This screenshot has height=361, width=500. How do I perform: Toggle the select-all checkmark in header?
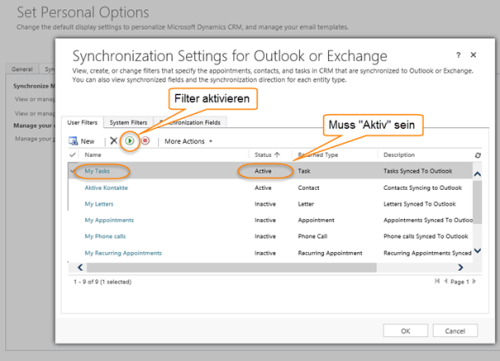tap(72, 155)
